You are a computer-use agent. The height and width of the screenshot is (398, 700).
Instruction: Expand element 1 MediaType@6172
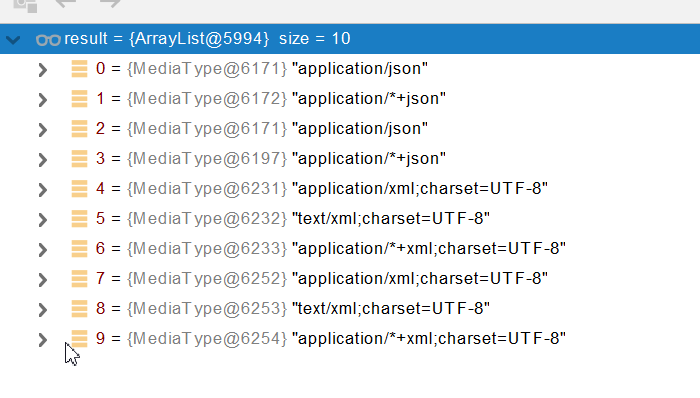tap(42, 100)
